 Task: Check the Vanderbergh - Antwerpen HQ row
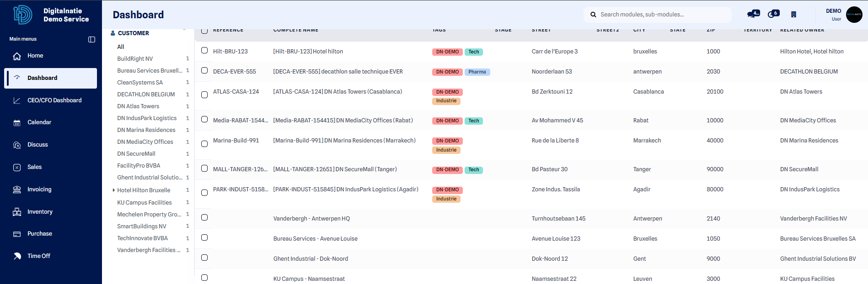[204, 218]
